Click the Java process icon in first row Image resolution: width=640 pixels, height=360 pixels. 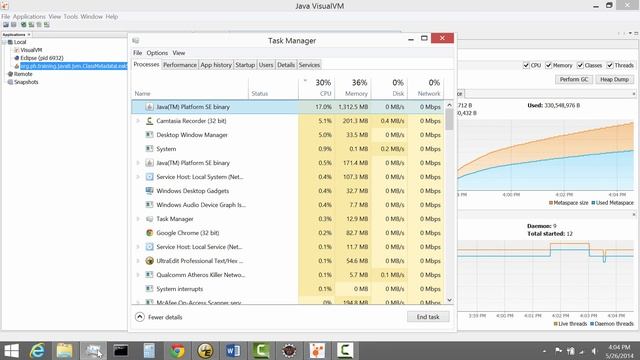(149, 107)
